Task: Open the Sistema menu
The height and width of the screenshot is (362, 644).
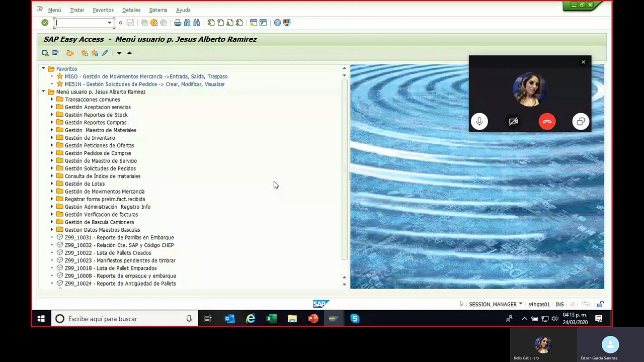Action: coord(158,10)
